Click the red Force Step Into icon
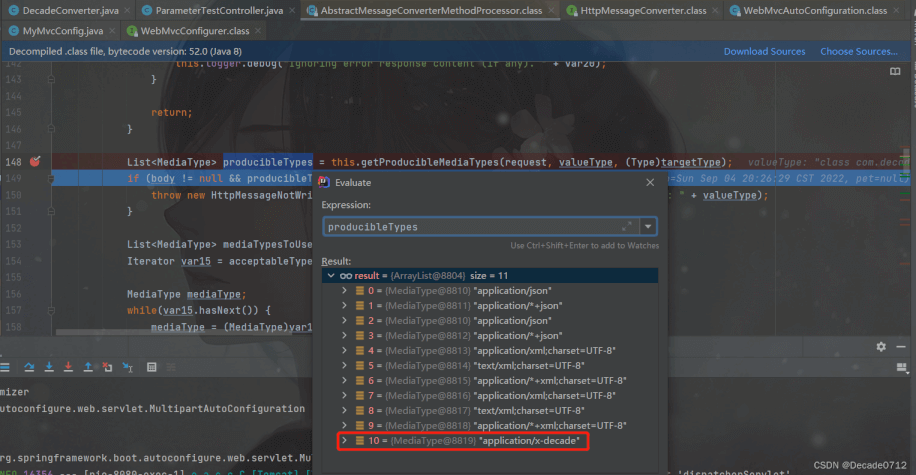The image size is (916, 475). [68, 367]
